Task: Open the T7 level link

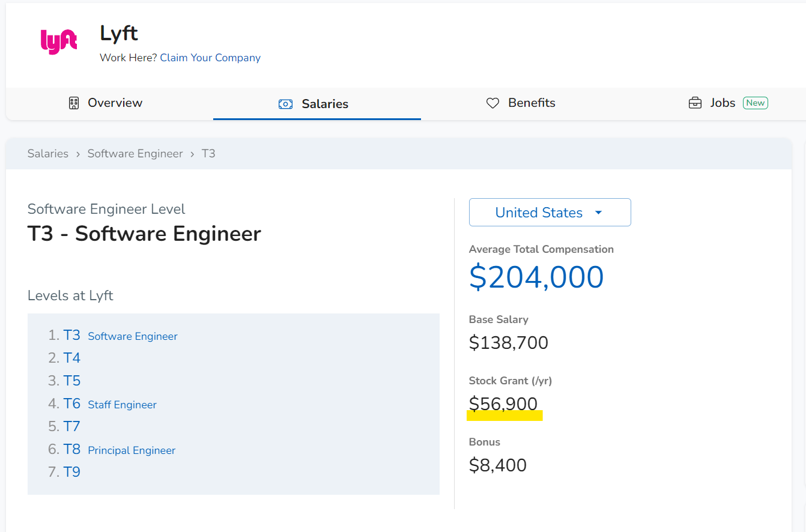Action: click(x=72, y=427)
